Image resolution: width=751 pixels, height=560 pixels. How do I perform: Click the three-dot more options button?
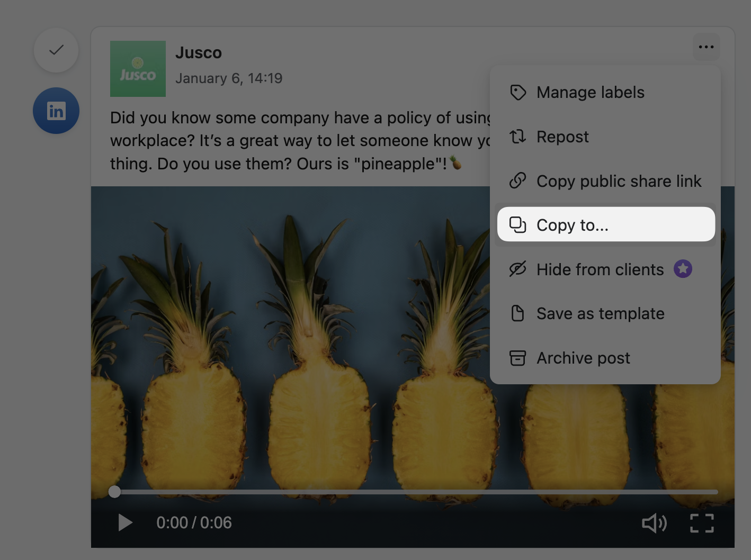coord(705,47)
